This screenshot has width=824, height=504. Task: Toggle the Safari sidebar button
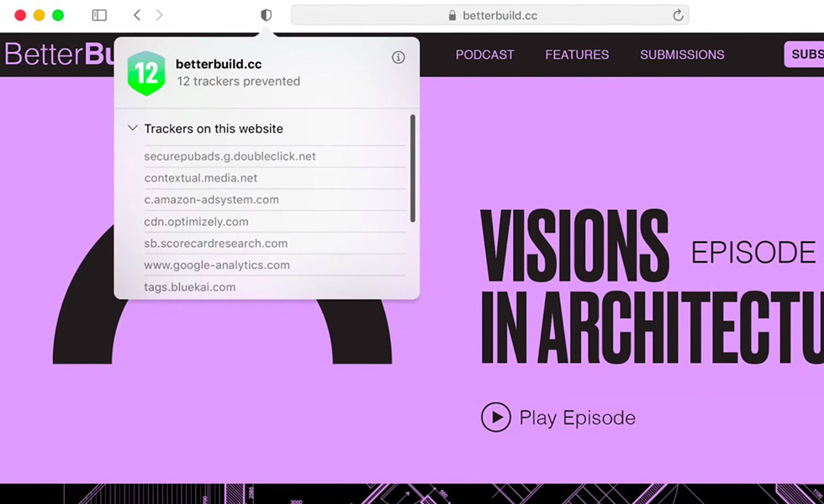pos(99,15)
